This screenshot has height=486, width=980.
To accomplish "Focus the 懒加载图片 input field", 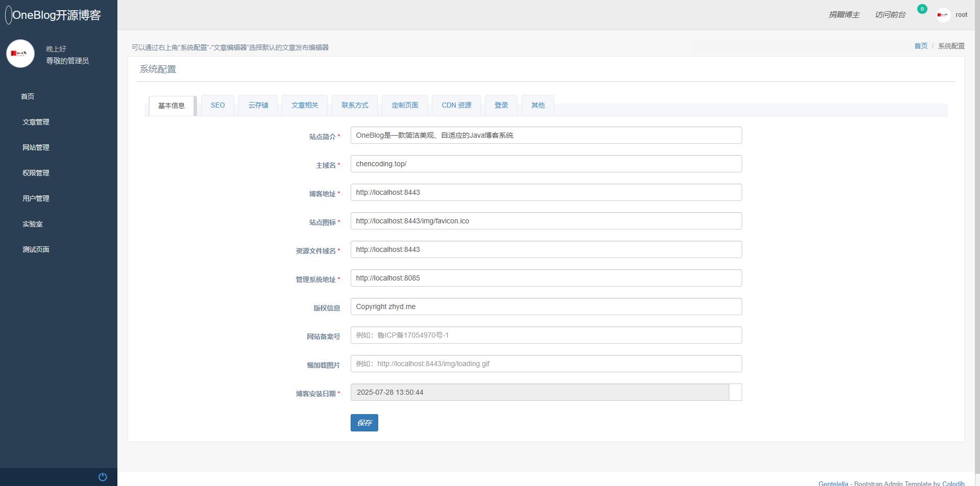I will [x=546, y=364].
